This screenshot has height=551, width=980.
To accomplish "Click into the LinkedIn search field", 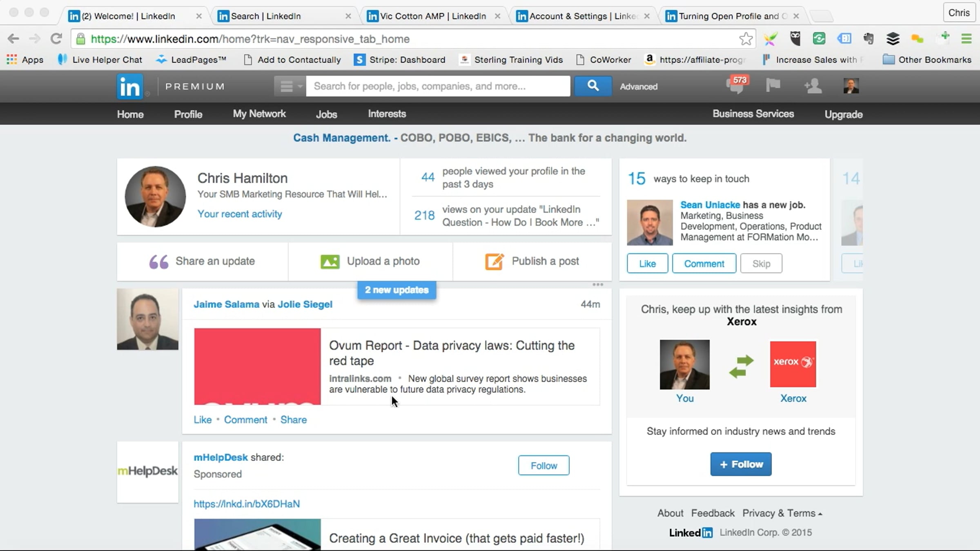I will click(x=438, y=86).
